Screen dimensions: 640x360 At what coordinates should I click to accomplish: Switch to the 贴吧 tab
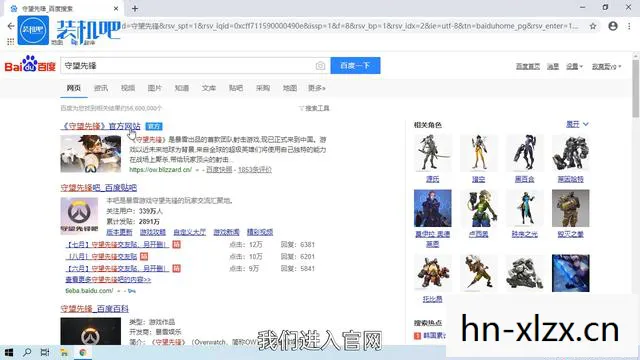tap(236, 88)
